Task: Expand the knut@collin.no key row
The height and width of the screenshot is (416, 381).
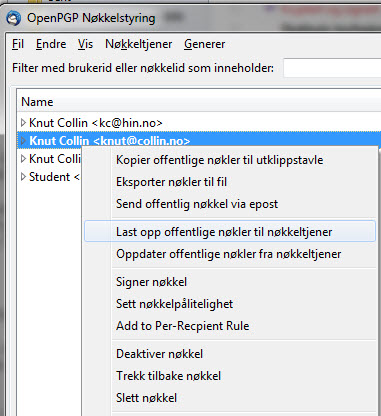Action: coord(23,141)
